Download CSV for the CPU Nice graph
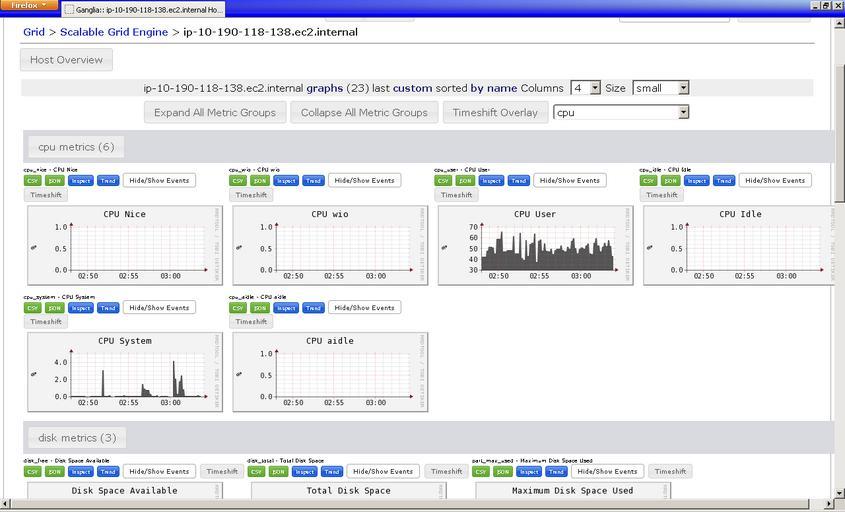The image size is (845, 512). pyautogui.click(x=33, y=181)
